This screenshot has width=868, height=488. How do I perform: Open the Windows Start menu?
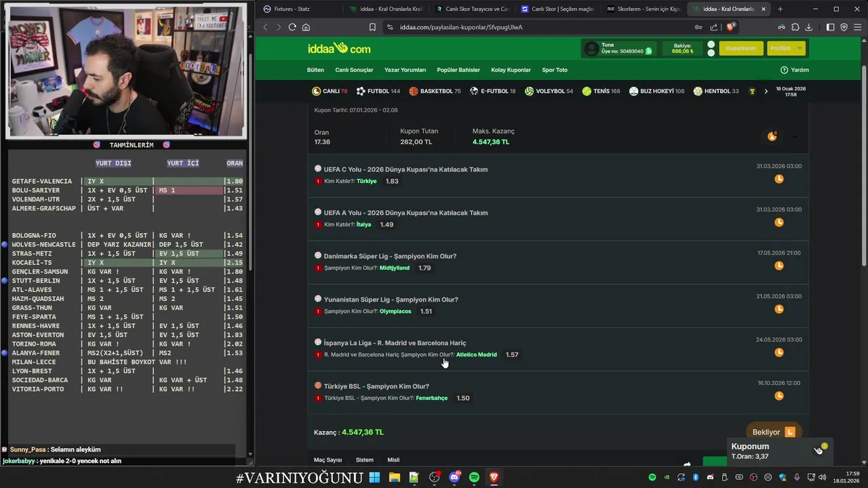pos(374,477)
